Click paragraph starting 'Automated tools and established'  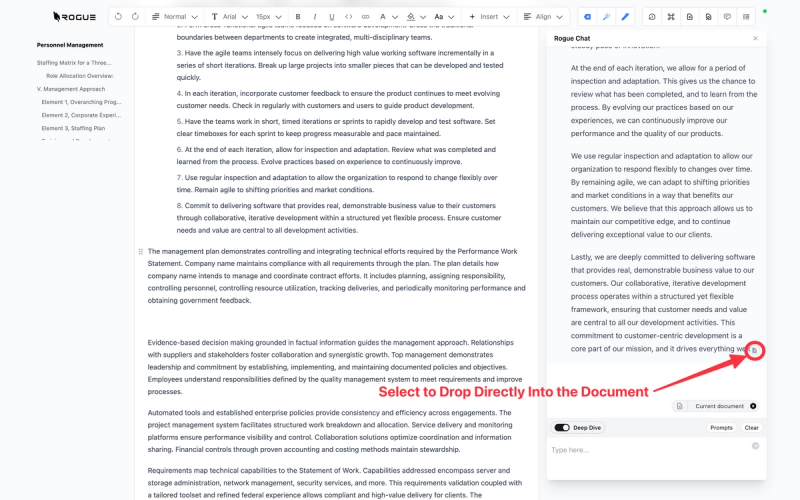click(x=330, y=431)
